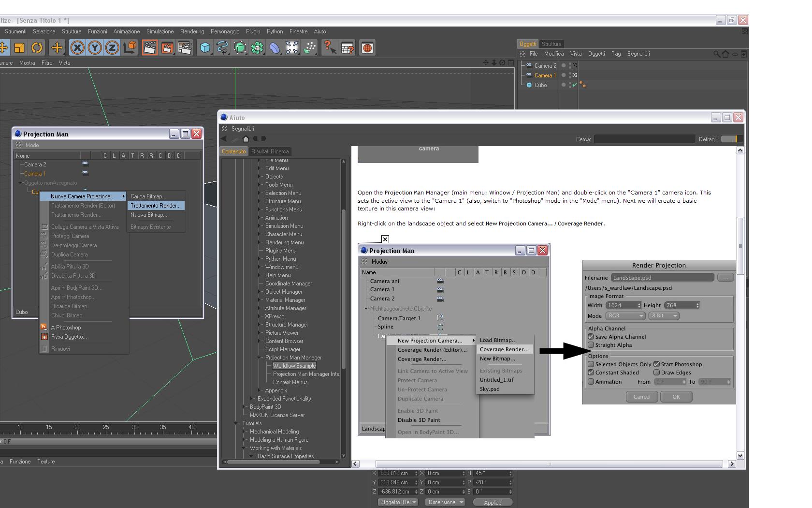812x508 pixels.
Task: Open the Rendering menu
Action: (x=192, y=31)
